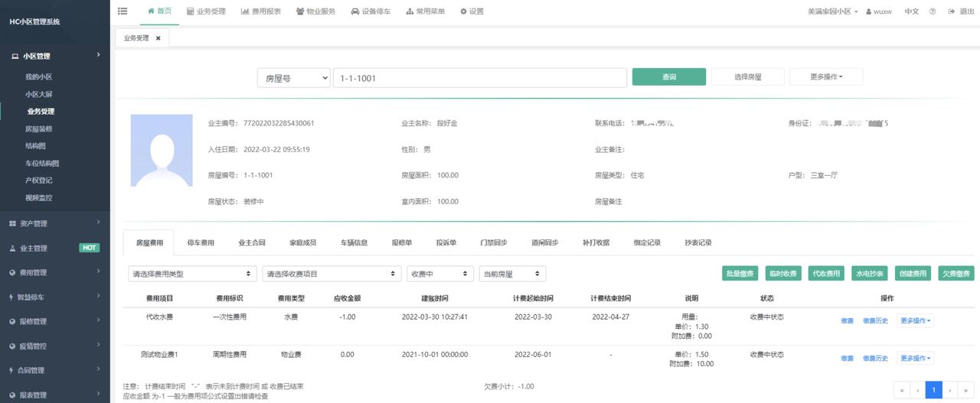Expand the 小区管理 sidebar section
Viewport: 980px width, 403px height.
click(55, 56)
